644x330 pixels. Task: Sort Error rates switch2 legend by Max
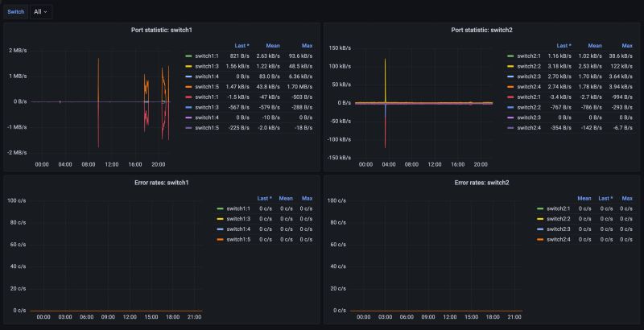pos(627,199)
